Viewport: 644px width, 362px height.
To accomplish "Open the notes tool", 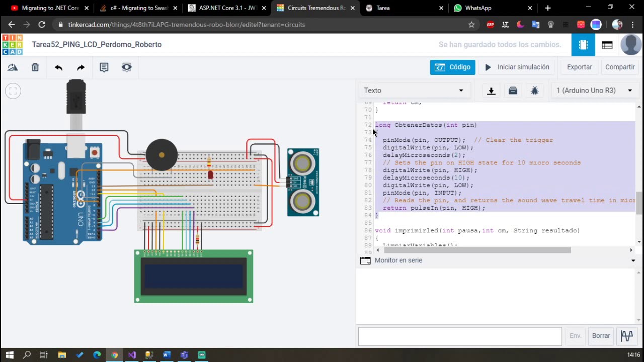I will point(104,67).
